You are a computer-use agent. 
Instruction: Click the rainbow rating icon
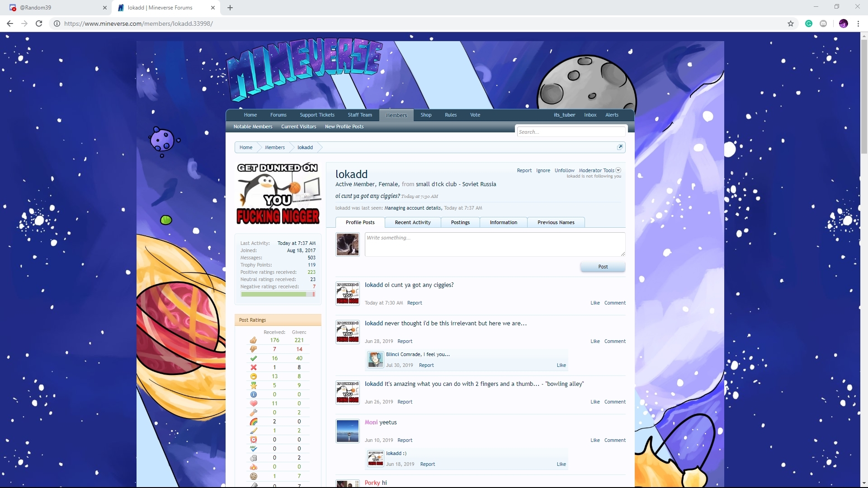tap(253, 422)
